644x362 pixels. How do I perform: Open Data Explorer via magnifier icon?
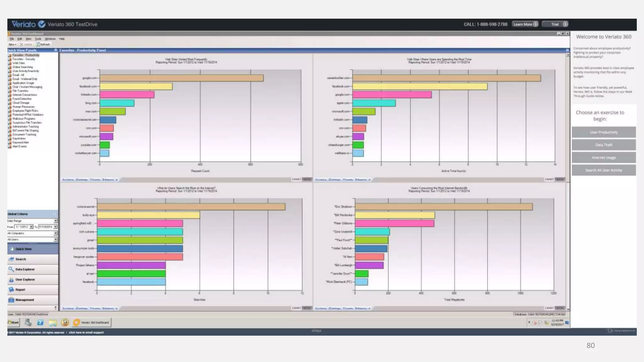(11, 269)
